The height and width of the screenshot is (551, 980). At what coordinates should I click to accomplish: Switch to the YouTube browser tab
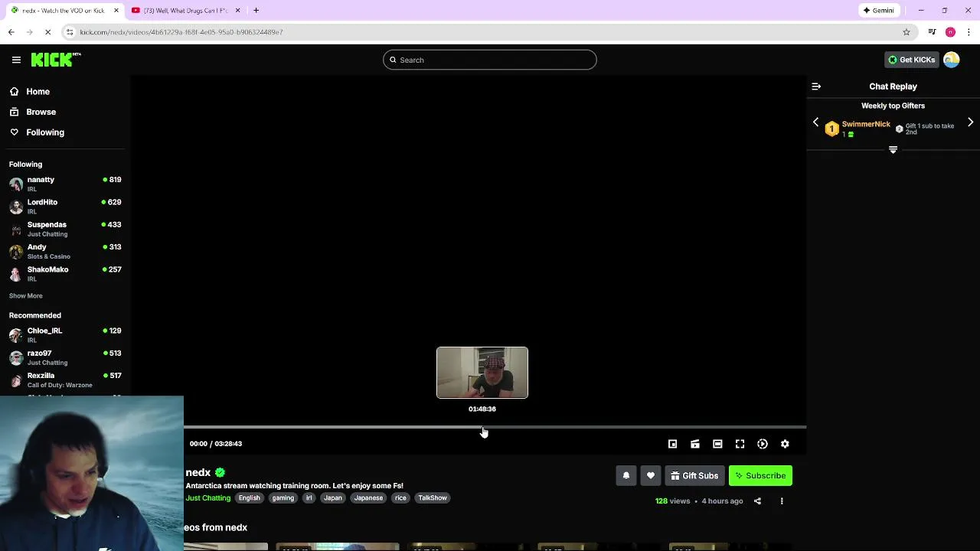tap(185, 10)
